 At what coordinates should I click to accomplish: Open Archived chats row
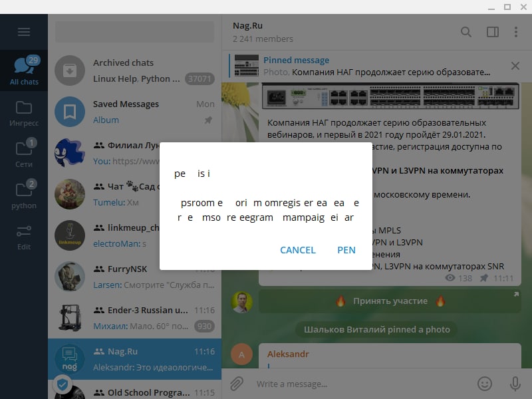pyautogui.click(x=135, y=70)
